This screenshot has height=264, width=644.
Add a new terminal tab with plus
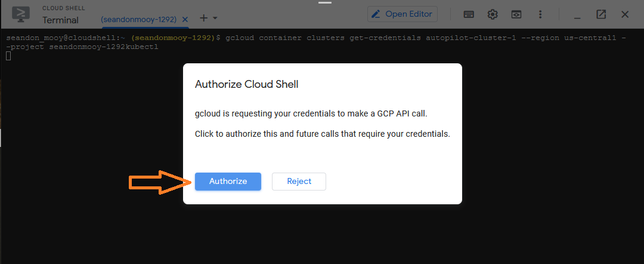pyautogui.click(x=203, y=18)
